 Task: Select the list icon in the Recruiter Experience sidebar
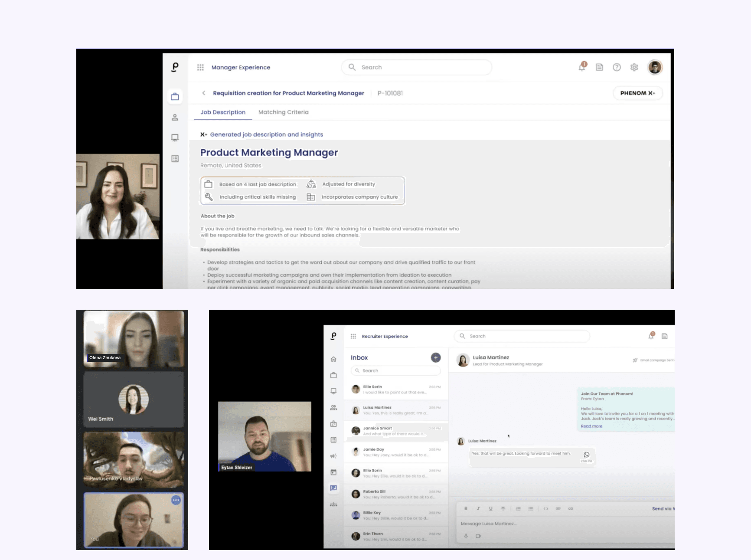pyautogui.click(x=333, y=440)
